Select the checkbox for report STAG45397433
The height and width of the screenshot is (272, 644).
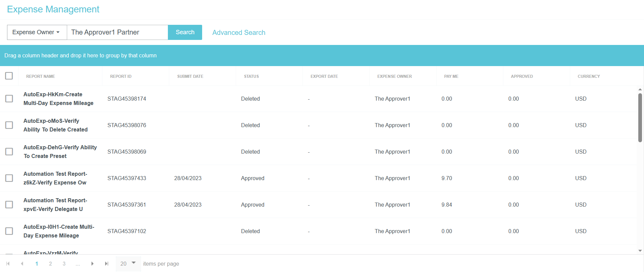9,178
